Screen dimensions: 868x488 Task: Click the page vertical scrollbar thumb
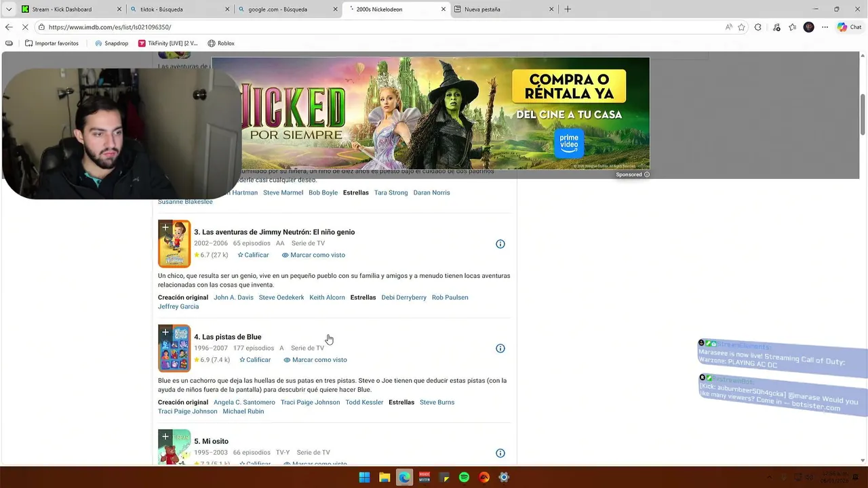point(863,114)
